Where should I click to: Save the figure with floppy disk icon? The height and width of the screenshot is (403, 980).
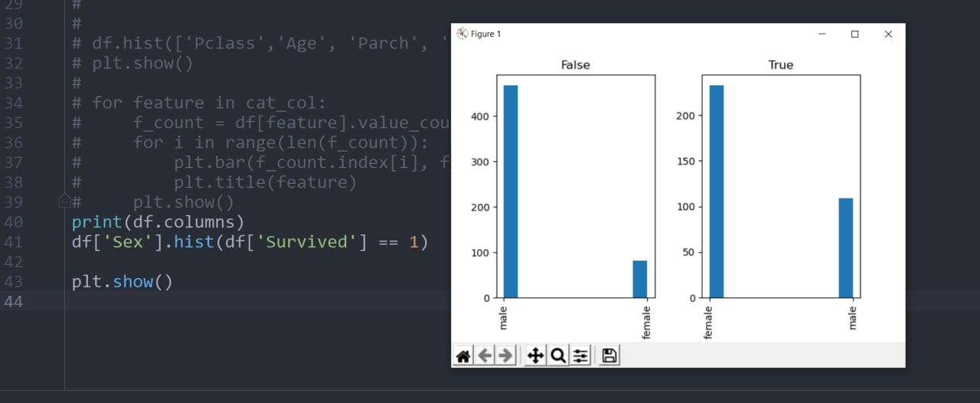(609, 355)
